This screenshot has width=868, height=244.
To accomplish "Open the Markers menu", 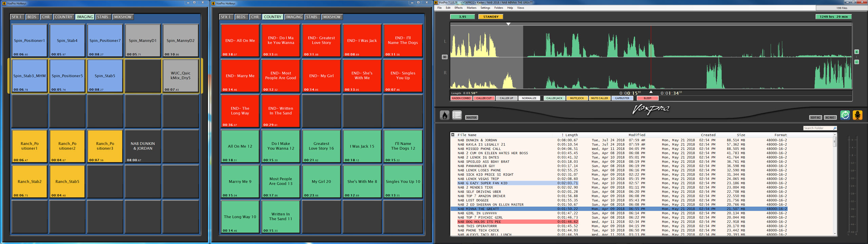I will pos(471,8).
